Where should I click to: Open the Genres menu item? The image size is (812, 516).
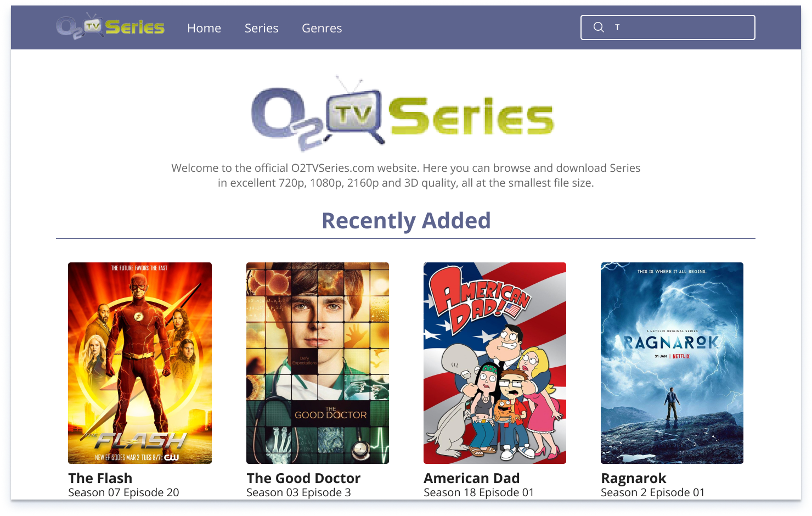pos(322,28)
